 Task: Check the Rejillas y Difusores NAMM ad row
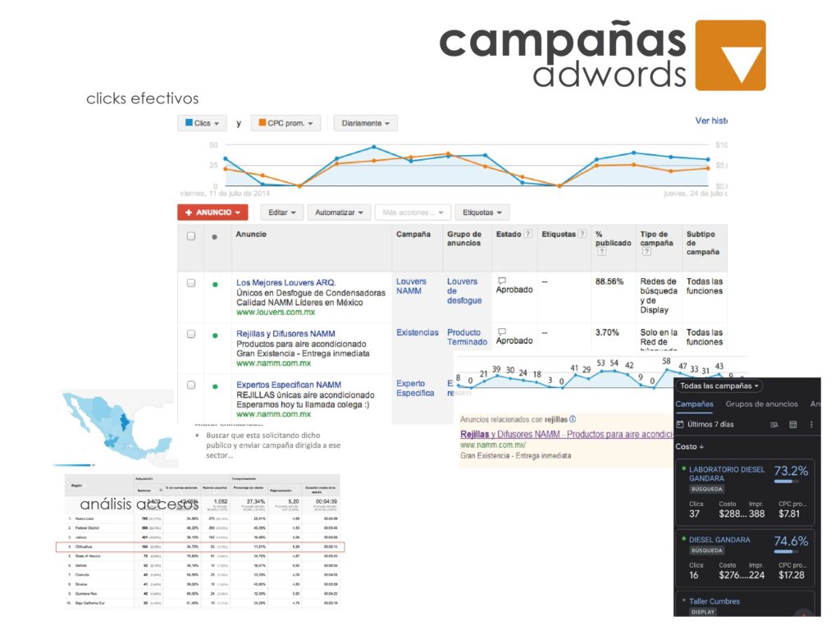tap(191, 335)
